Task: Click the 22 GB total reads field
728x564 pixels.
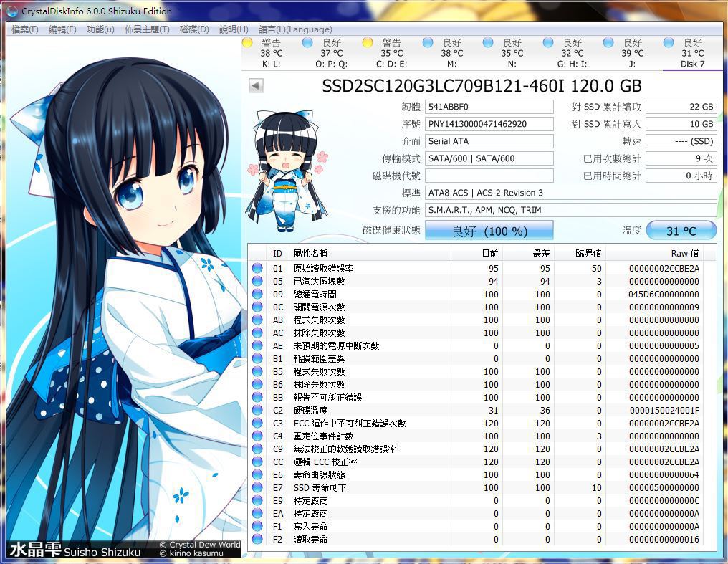Action: [681, 107]
